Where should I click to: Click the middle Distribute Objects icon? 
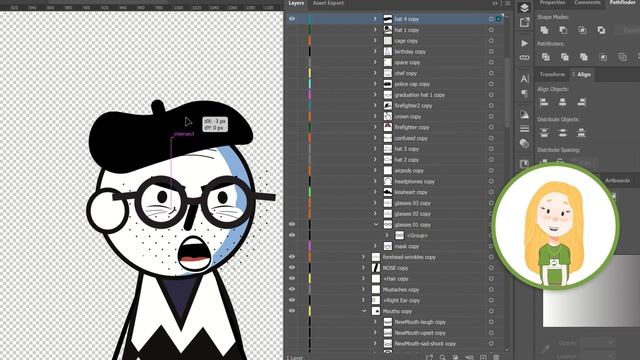point(562,132)
